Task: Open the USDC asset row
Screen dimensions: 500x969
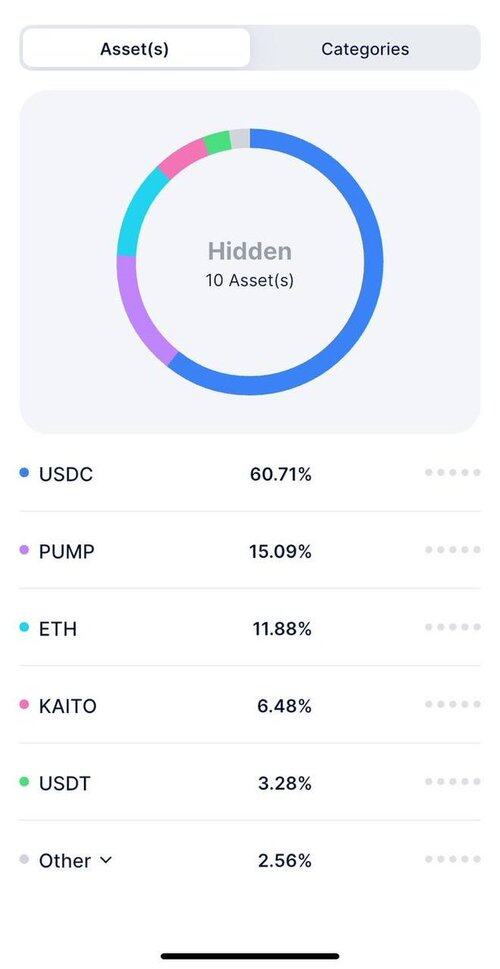Action: pyautogui.click(x=250, y=474)
